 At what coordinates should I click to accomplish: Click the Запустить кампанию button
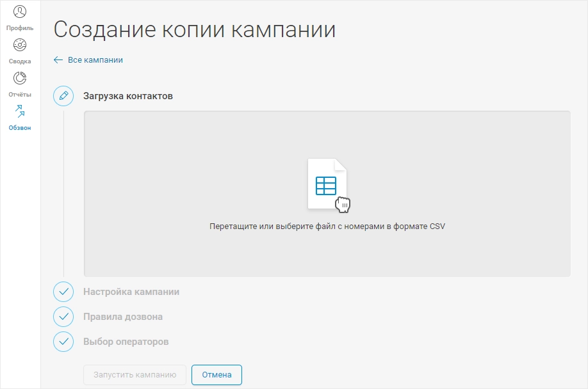pyautogui.click(x=135, y=375)
